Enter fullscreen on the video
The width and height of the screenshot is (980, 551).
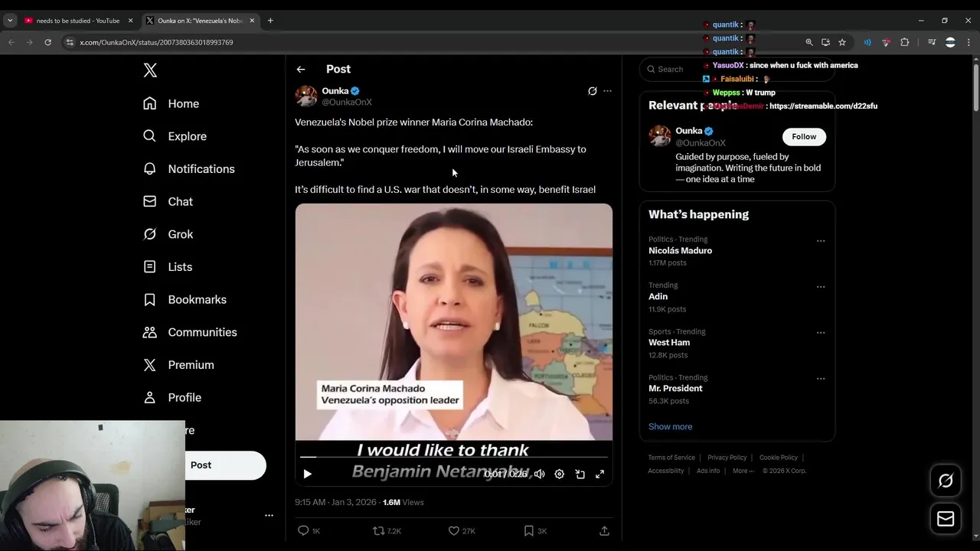click(x=600, y=474)
